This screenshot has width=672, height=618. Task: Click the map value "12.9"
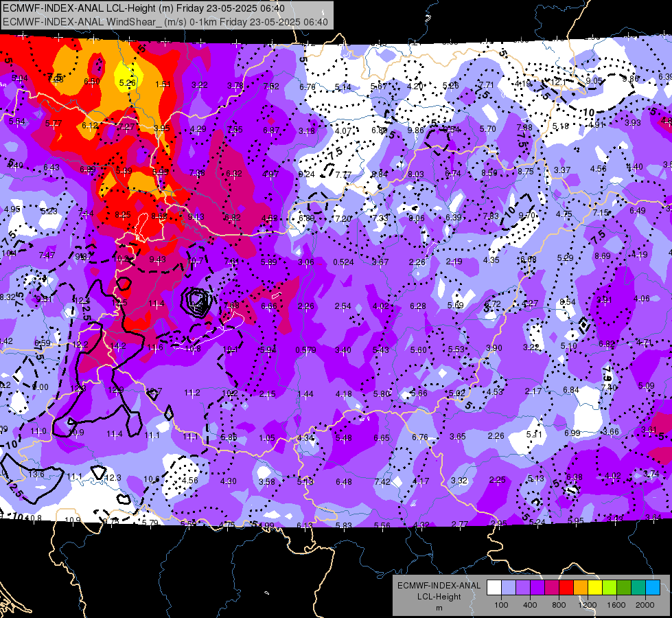click(116, 390)
